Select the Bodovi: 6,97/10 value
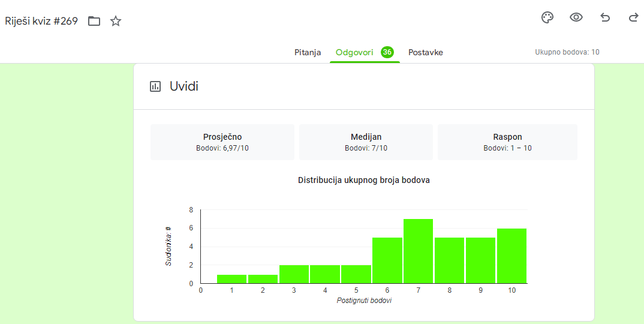 tap(222, 148)
